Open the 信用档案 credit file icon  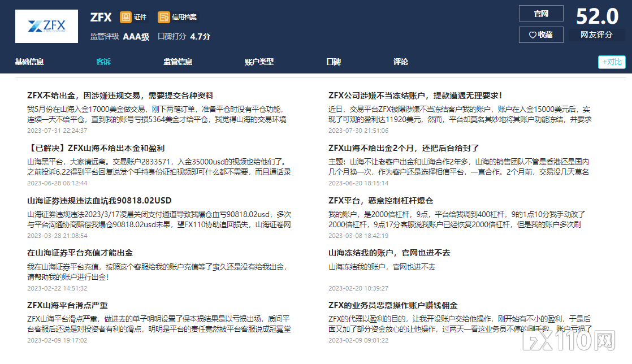(x=163, y=17)
